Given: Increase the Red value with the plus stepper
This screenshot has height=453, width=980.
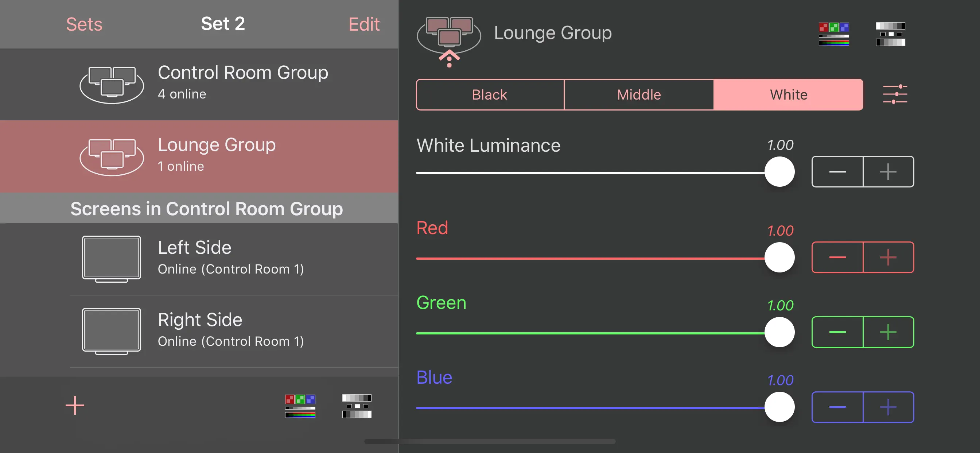Looking at the screenshot, I should click(888, 258).
